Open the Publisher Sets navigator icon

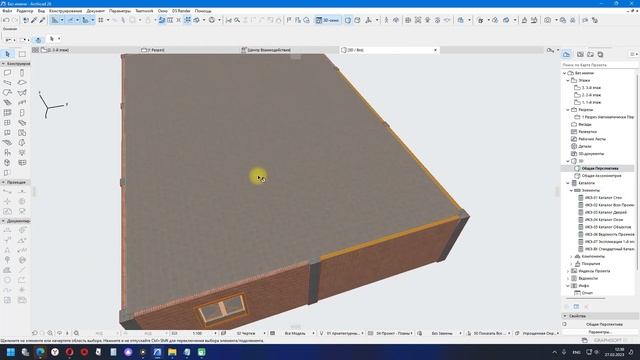pyautogui.click(x=600, y=54)
